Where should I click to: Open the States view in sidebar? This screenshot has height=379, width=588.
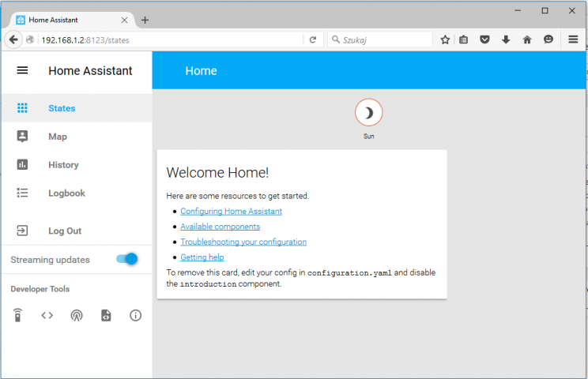[x=77, y=108]
